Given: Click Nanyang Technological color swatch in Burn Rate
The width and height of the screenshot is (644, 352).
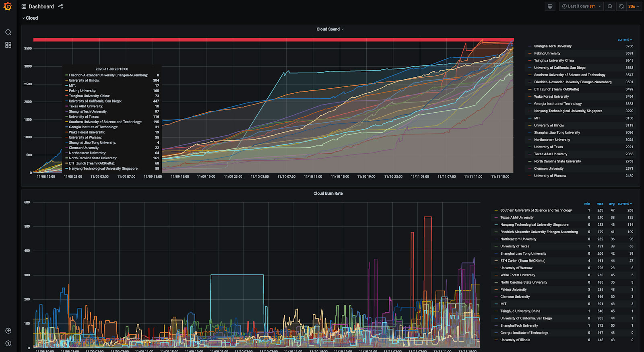Looking at the screenshot, I should (x=496, y=225).
